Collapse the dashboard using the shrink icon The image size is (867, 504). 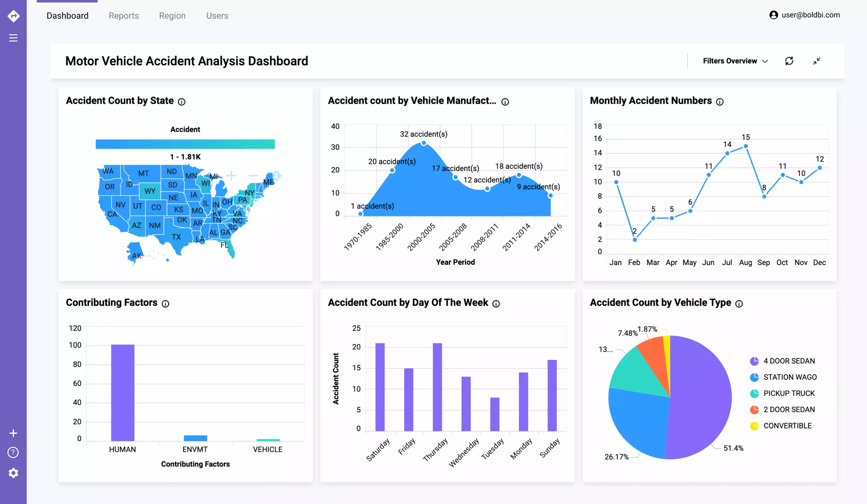point(817,61)
